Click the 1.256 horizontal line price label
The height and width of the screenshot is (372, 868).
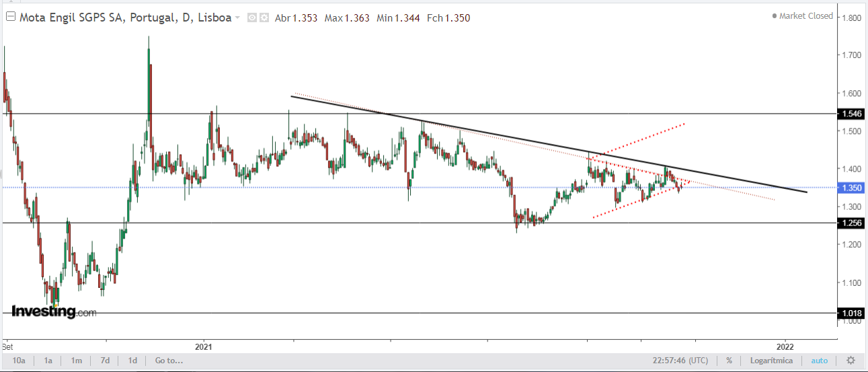point(851,223)
